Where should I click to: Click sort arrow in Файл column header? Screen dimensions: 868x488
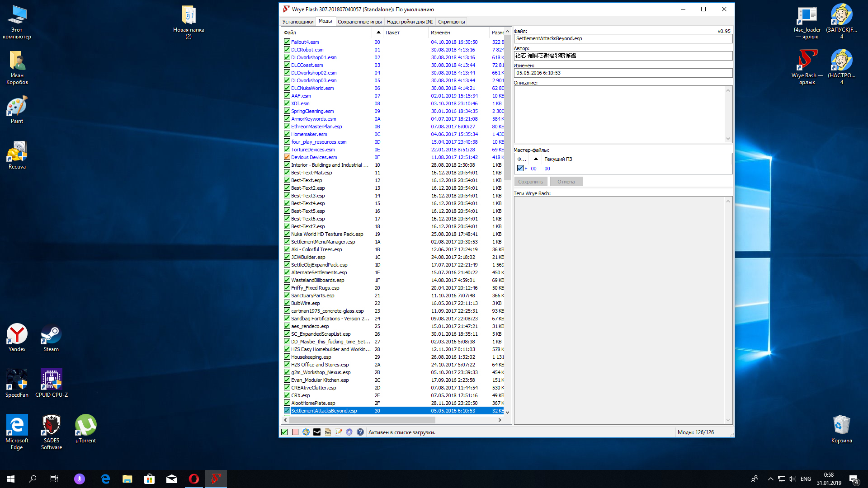(378, 33)
